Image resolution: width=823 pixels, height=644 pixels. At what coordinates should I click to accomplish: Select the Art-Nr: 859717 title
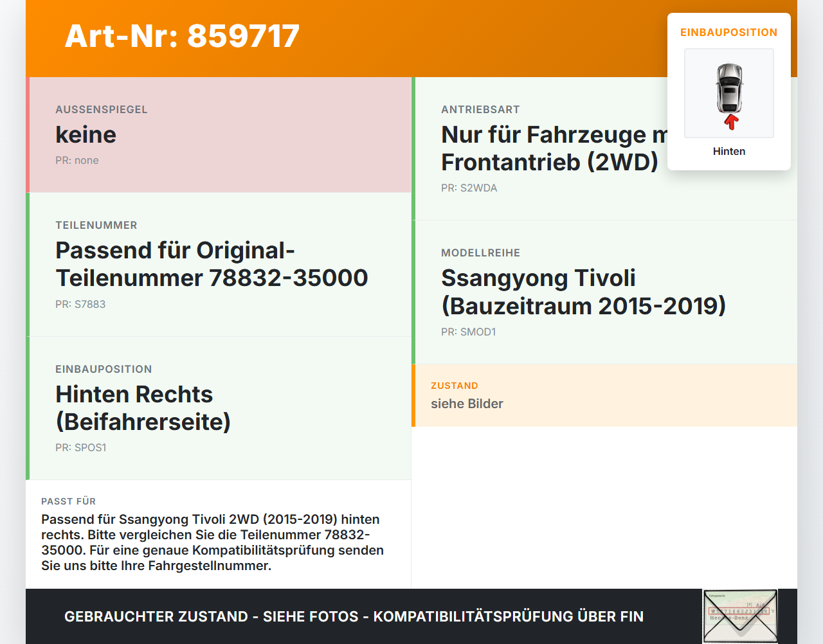tap(182, 36)
